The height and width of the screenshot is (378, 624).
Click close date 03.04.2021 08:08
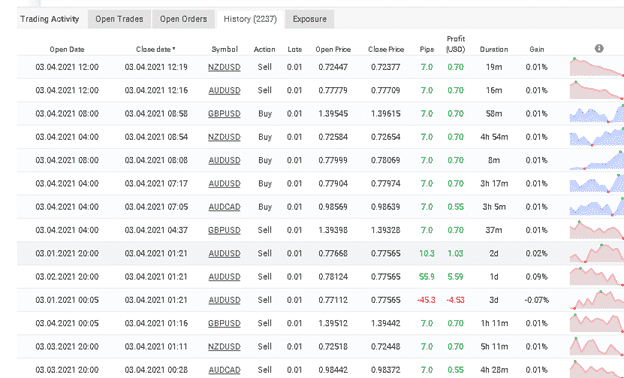point(156,160)
